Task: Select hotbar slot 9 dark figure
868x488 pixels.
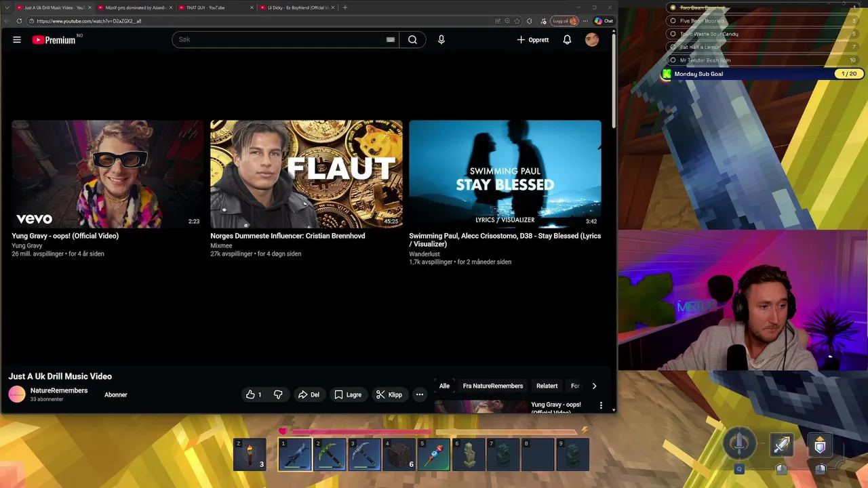Action: 572,455
